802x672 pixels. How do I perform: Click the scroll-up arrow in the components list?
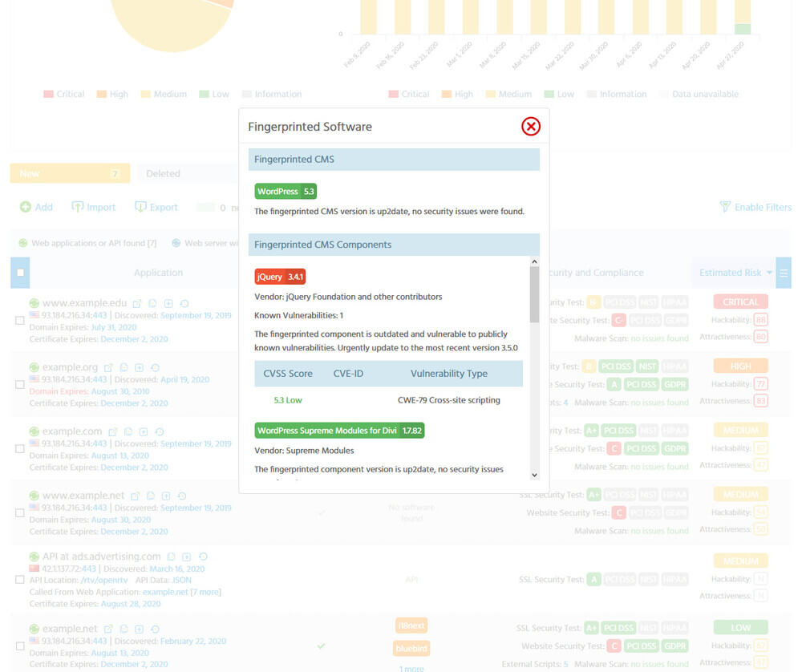point(534,261)
